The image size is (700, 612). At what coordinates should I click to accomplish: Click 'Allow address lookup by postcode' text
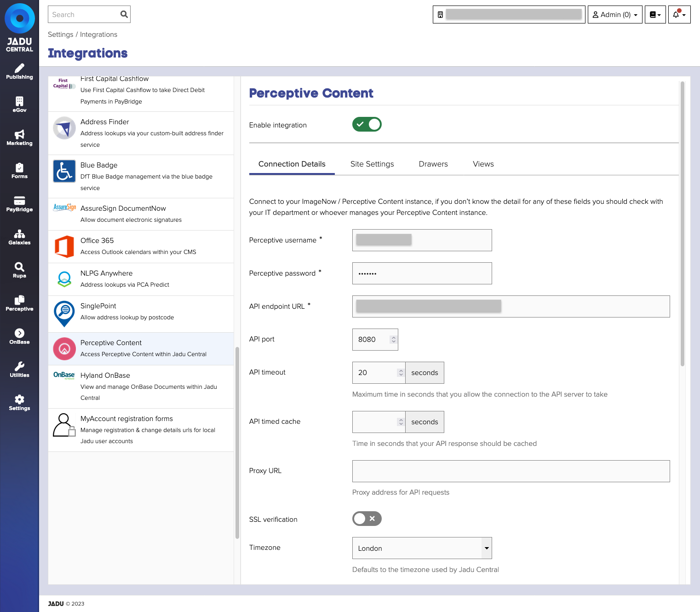127,318
